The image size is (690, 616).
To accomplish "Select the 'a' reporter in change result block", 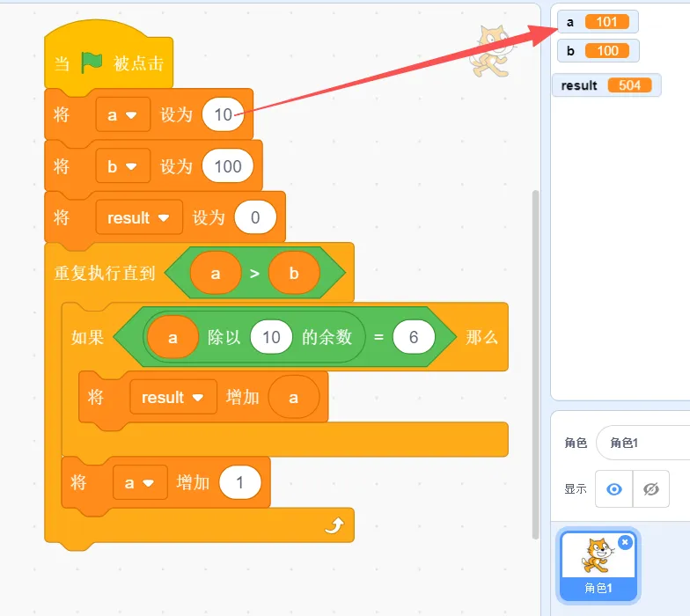I will coord(294,398).
